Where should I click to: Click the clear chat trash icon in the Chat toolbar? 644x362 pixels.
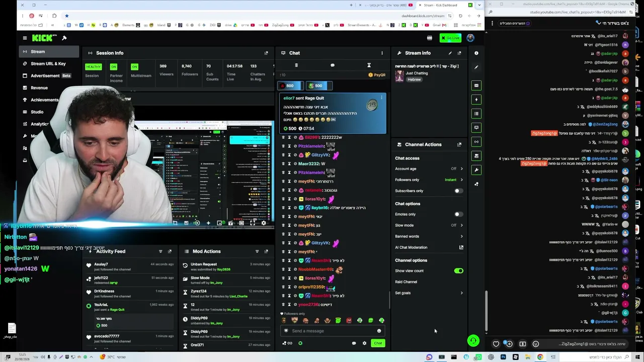coord(296,65)
